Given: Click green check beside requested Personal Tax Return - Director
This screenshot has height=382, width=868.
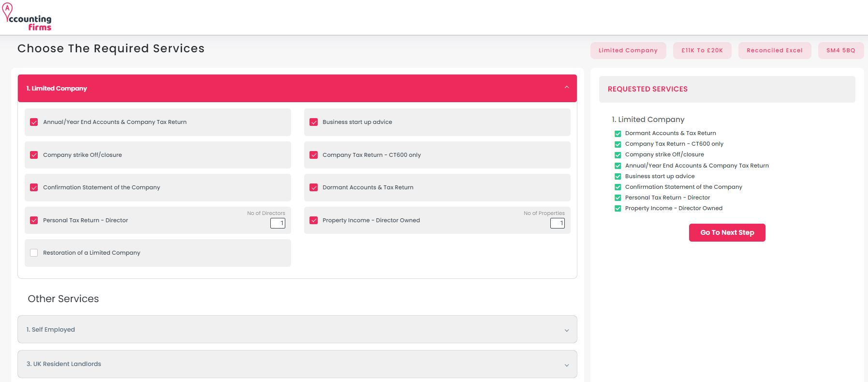Looking at the screenshot, I should tap(618, 198).
